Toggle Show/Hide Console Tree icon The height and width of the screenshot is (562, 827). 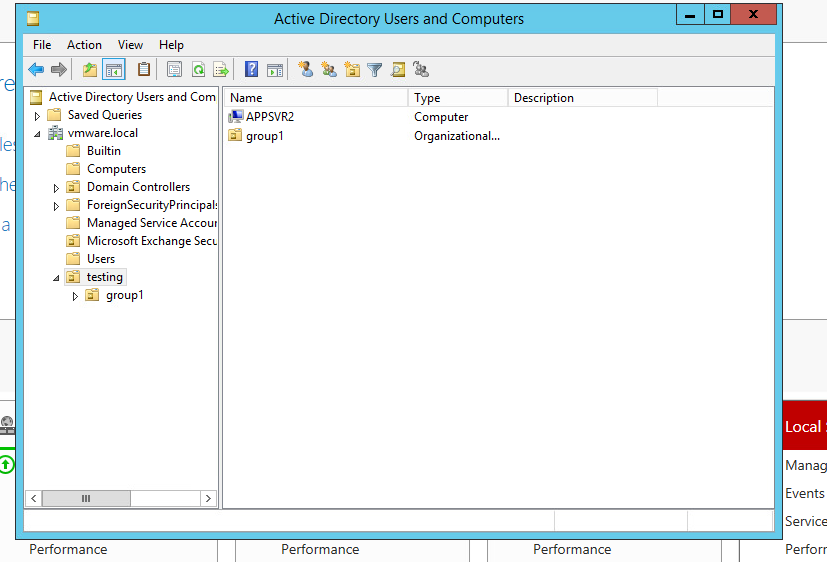pyautogui.click(x=114, y=70)
